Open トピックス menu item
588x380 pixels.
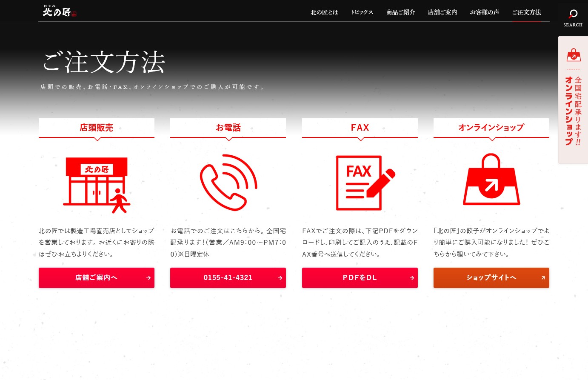point(362,12)
